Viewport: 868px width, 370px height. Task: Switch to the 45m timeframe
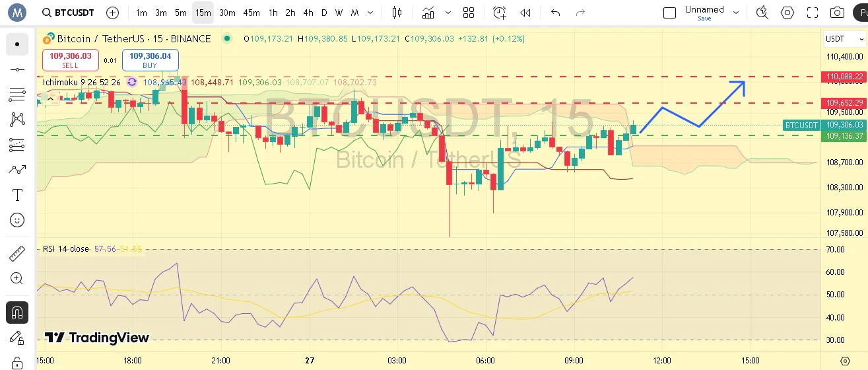251,13
